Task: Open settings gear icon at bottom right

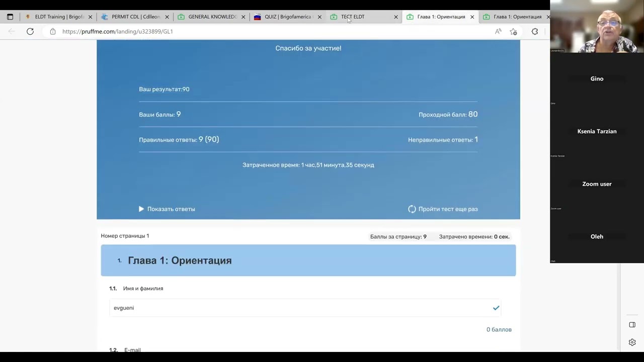Action: click(x=632, y=342)
